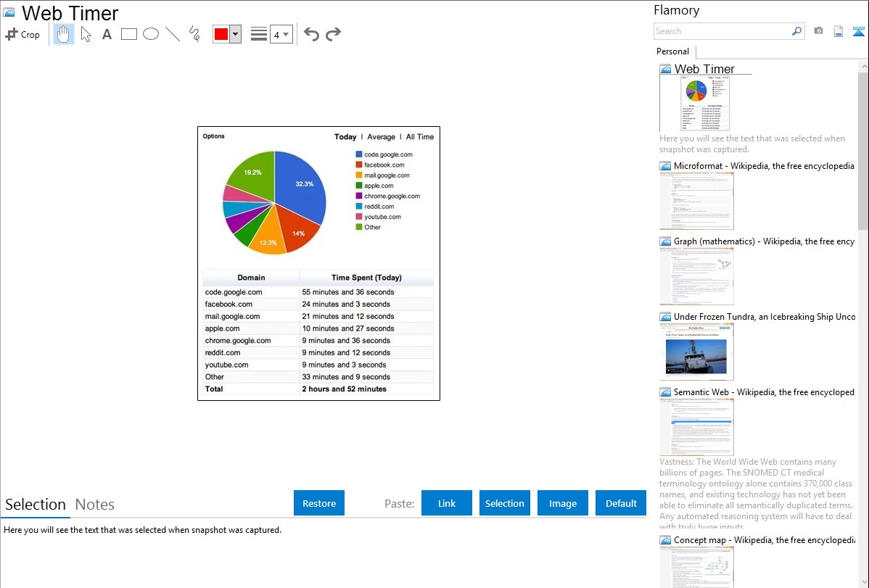Click the snapshot icon beside Under Frozen Tundra
Viewport: 869px width, 588px height.
[x=666, y=317]
